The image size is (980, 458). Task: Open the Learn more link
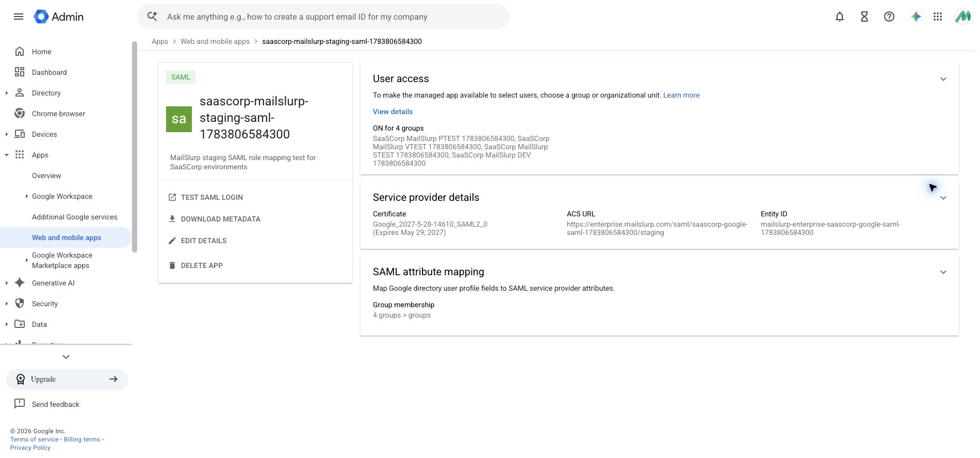point(681,95)
